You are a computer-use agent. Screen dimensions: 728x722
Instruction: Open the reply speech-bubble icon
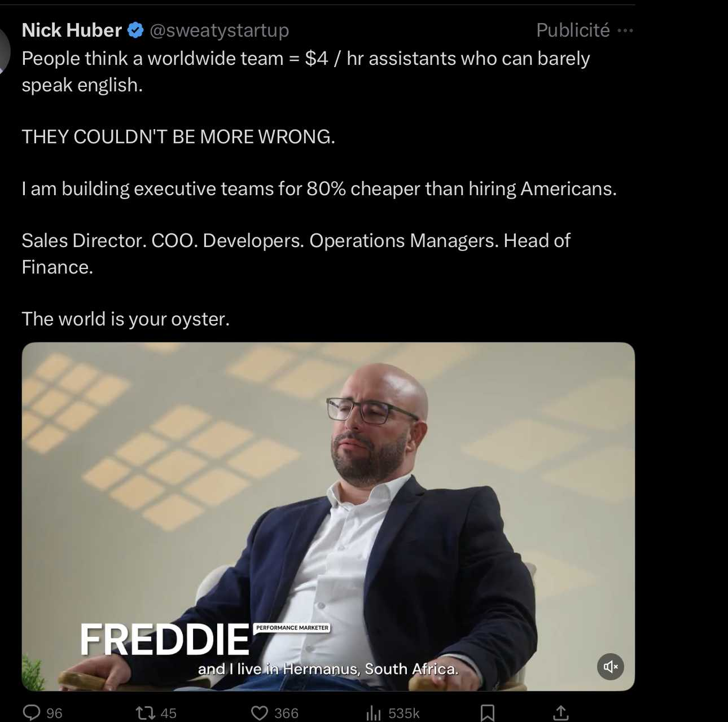coord(32,712)
